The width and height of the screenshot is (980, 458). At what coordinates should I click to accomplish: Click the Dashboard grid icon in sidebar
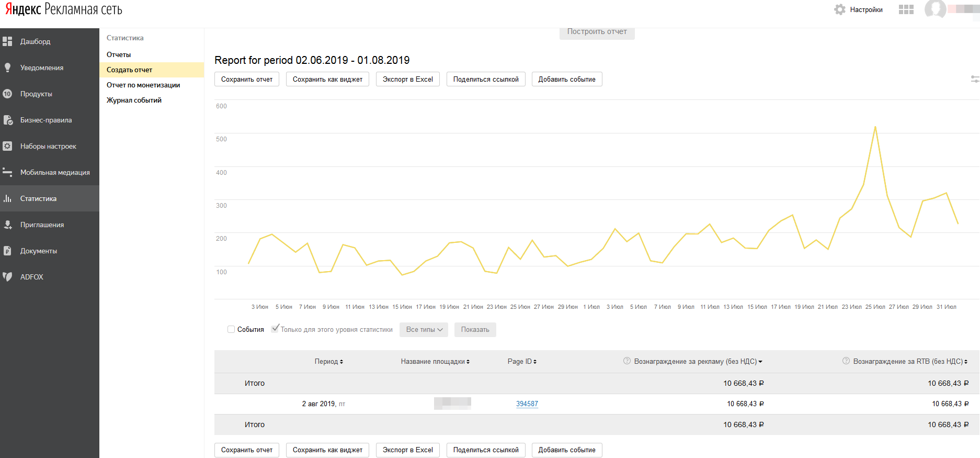click(7, 41)
